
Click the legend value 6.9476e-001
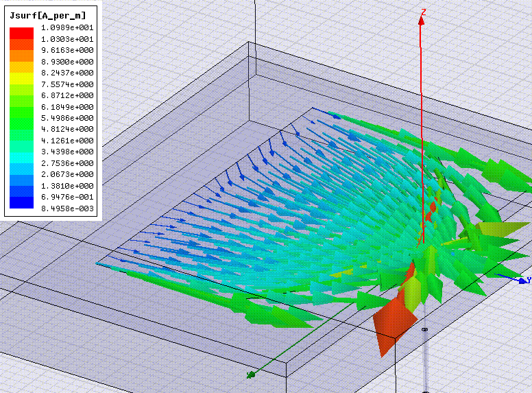[67, 197]
